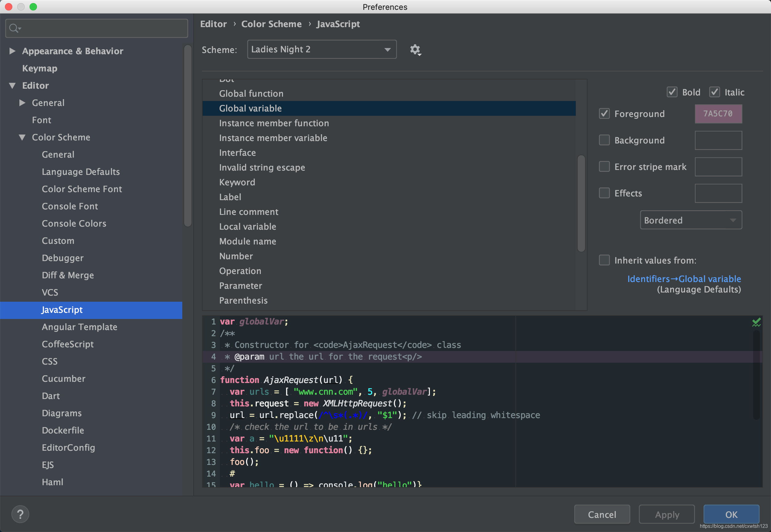Click the help question mark button
The image size is (771, 532).
(x=20, y=514)
